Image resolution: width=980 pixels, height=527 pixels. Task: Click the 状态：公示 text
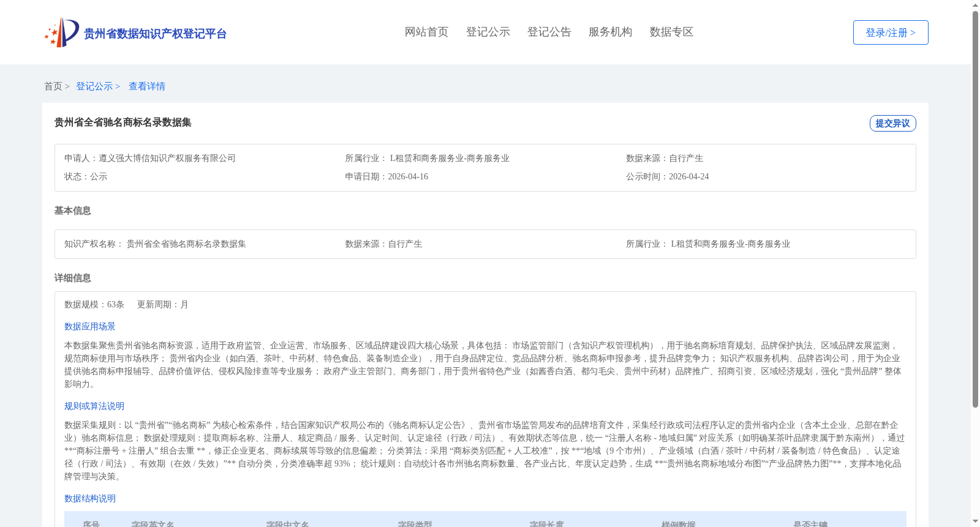(x=86, y=176)
